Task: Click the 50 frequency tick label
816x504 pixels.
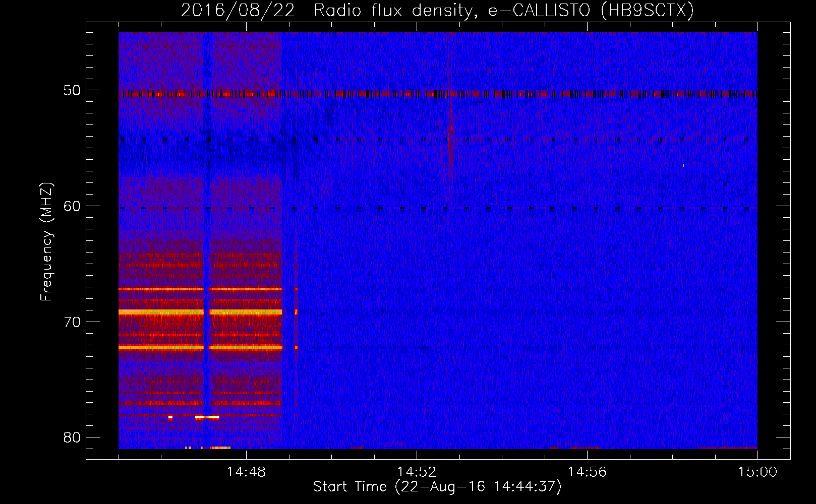Action: pos(72,90)
